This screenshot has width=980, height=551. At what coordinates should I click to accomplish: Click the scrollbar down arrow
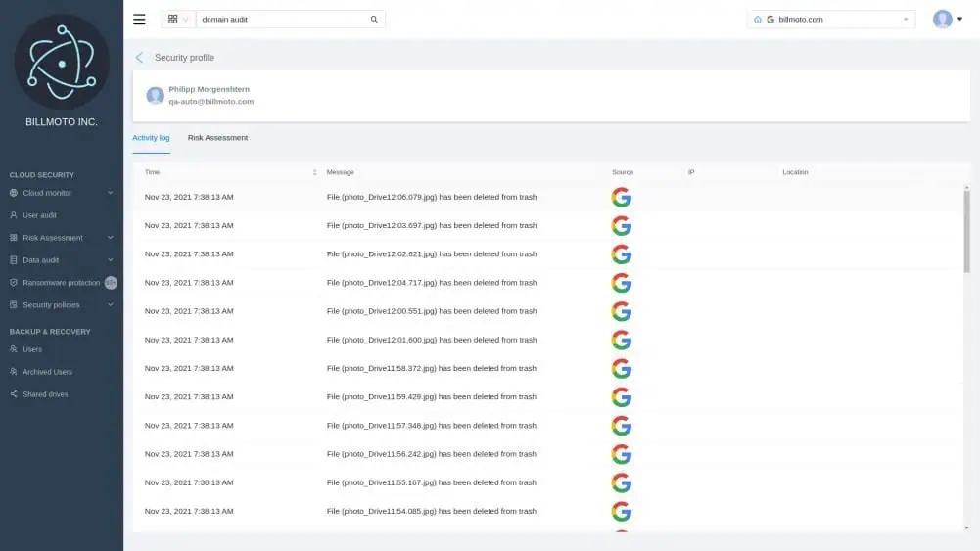pos(966,528)
